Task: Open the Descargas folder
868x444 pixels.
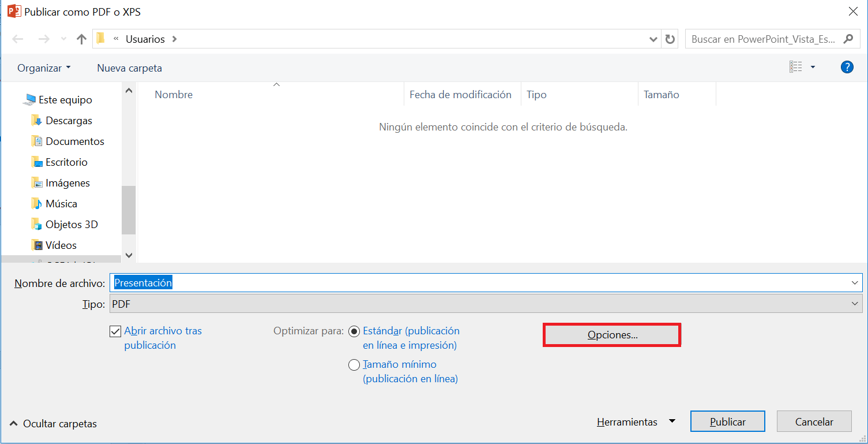Action: click(69, 121)
